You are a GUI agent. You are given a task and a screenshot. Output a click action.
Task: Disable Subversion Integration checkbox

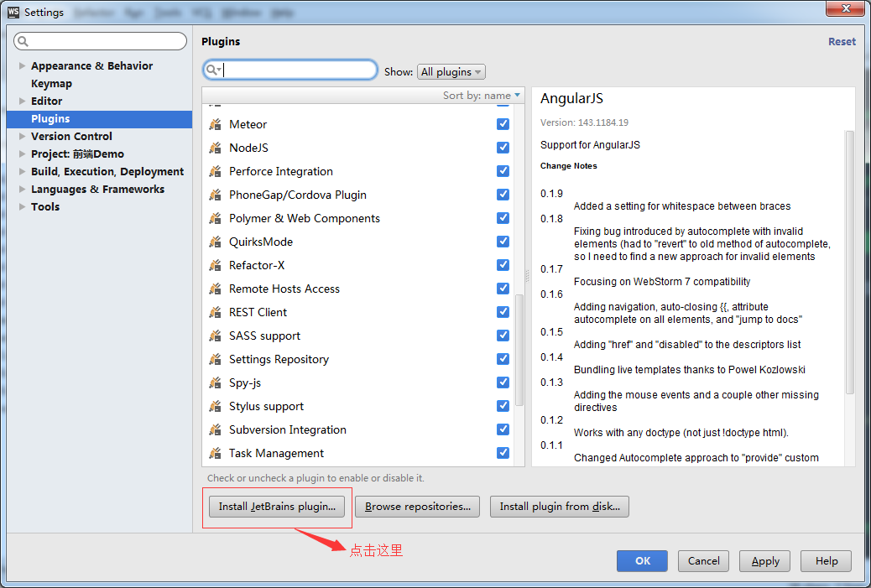503,429
